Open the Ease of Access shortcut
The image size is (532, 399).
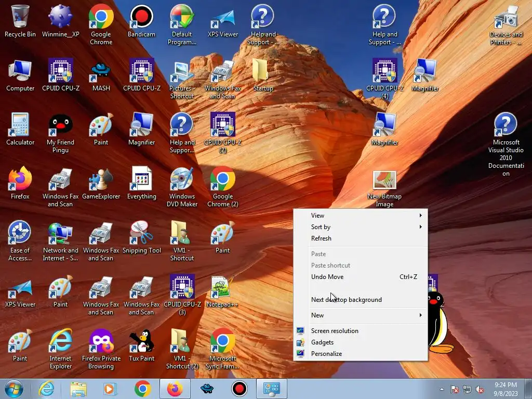tap(20, 241)
